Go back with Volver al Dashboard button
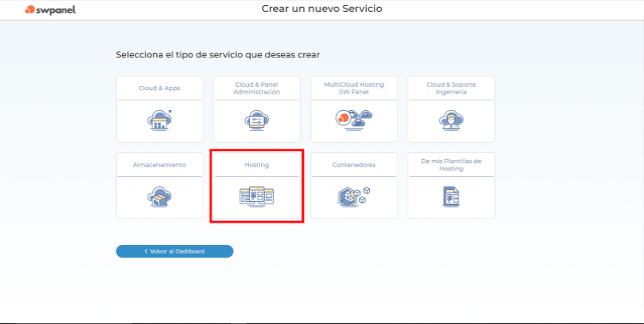 [174, 251]
